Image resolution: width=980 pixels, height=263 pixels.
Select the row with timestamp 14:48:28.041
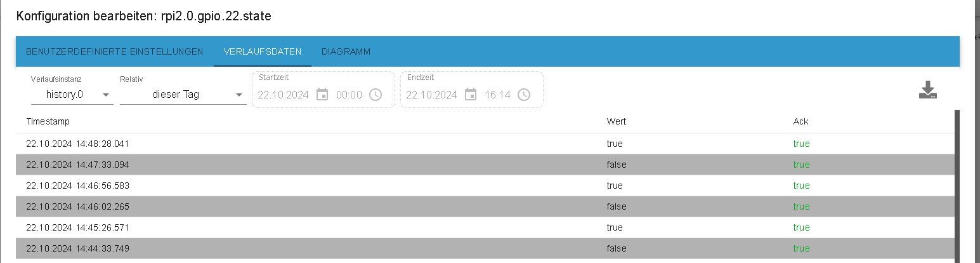tap(485, 144)
